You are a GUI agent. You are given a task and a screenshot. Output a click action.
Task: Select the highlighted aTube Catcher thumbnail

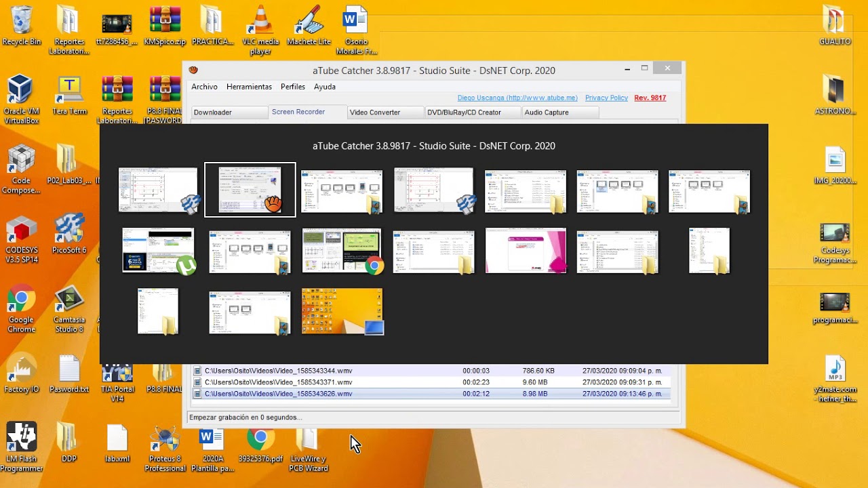click(250, 190)
